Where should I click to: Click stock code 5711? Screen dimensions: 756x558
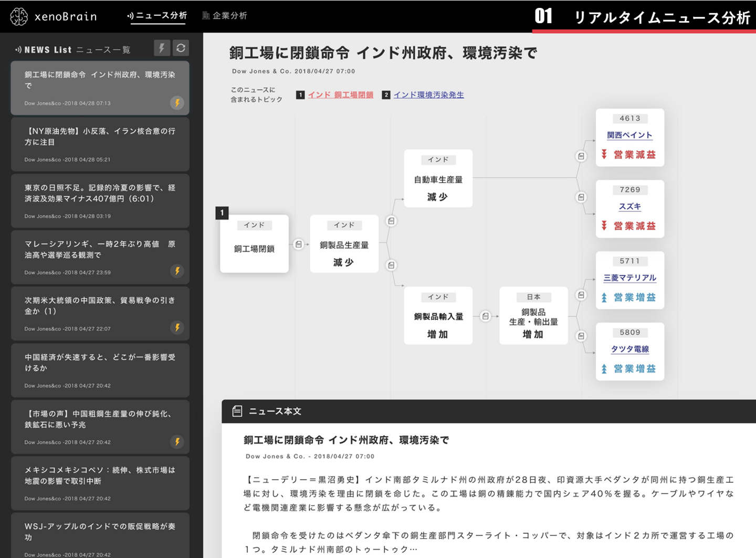(x=629, y=261)
